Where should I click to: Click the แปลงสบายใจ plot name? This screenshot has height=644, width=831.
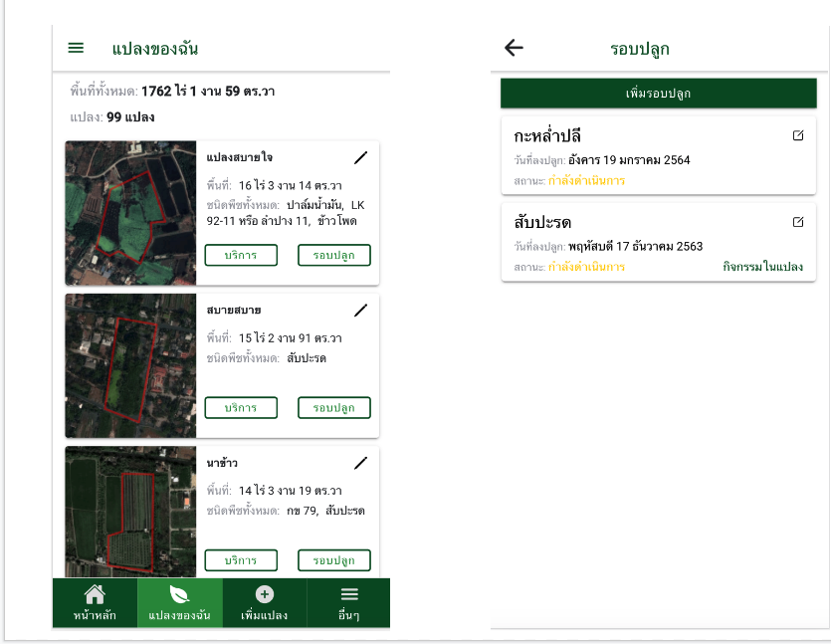(x=240, y=157)
